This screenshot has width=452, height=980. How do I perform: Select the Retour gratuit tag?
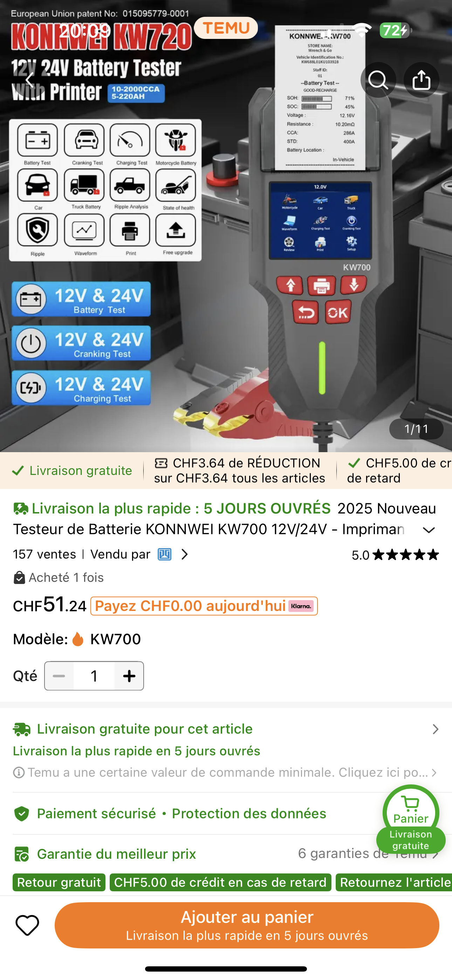59,882
